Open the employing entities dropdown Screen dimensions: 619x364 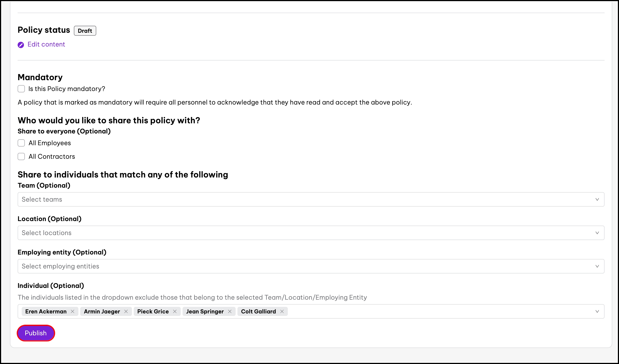click(295, 266)
